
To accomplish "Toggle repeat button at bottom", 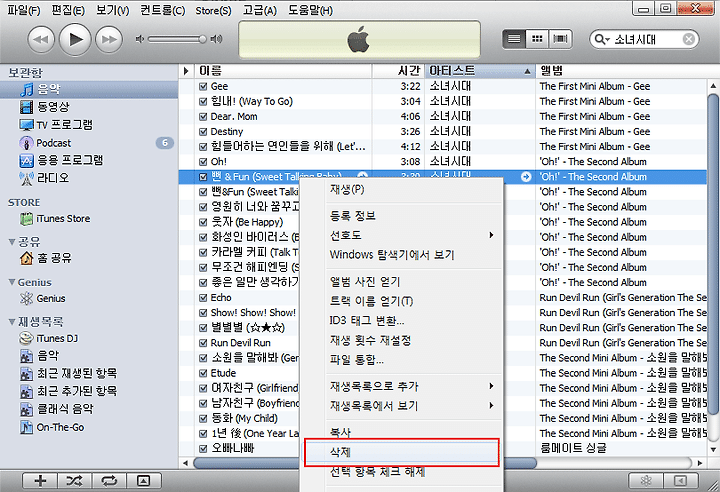I will click(x=109, y=481).
